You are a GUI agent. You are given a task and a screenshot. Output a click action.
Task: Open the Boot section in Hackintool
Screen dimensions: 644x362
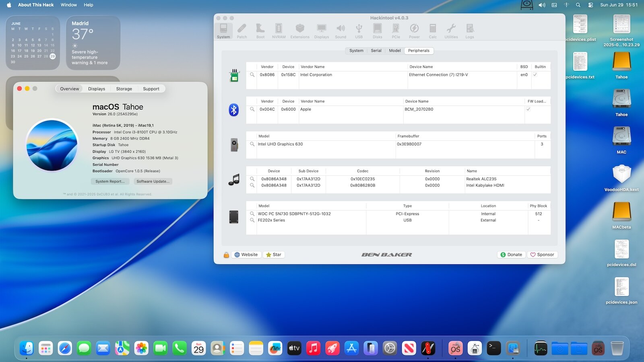pyautogui.click(x=260, y=31)
